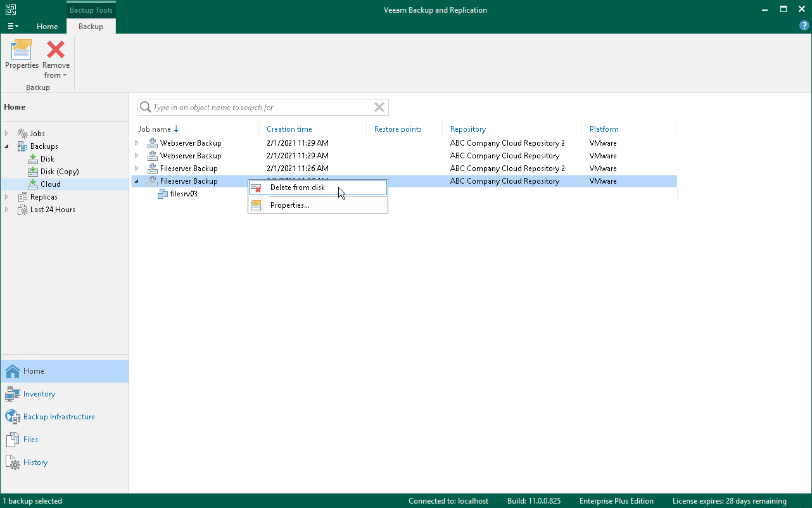Select the Last 24 Hours node icon
This screenshot has height=508, width=812.
(x=23, y=210)
